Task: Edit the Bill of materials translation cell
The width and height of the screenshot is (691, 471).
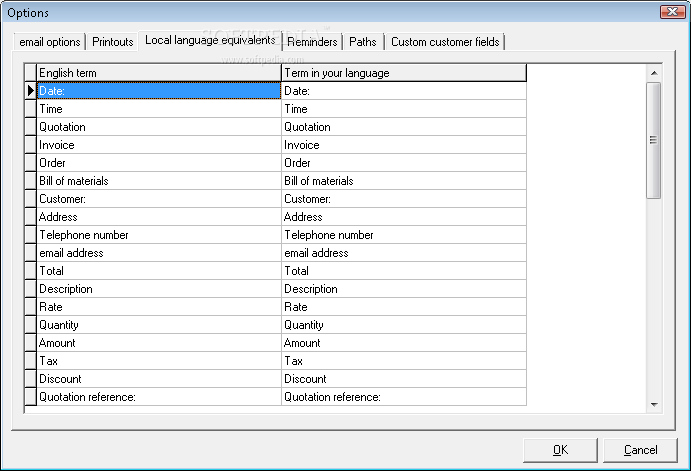Action: click(404, 181)
